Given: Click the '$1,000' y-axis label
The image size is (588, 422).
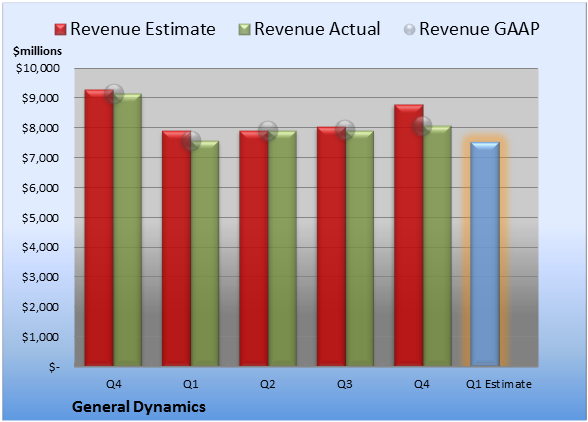Looking at the screenshot, I should (40, 337).
